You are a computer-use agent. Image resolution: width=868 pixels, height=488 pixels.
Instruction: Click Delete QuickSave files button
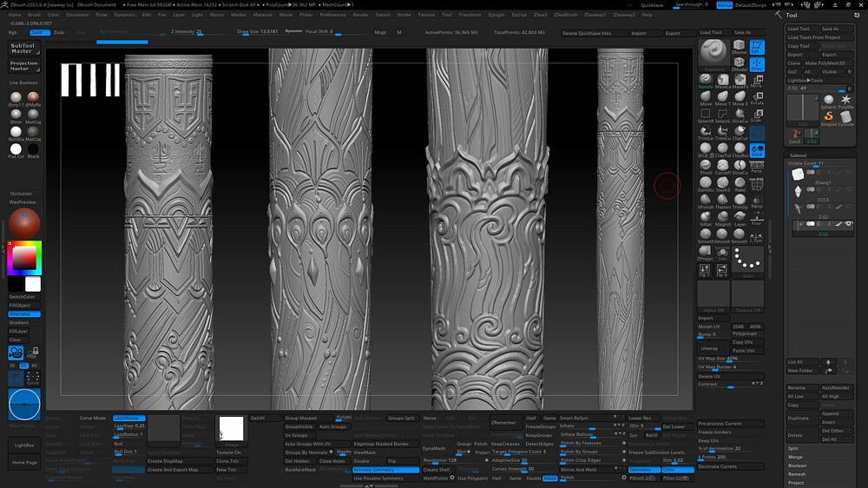coord(594,33)
